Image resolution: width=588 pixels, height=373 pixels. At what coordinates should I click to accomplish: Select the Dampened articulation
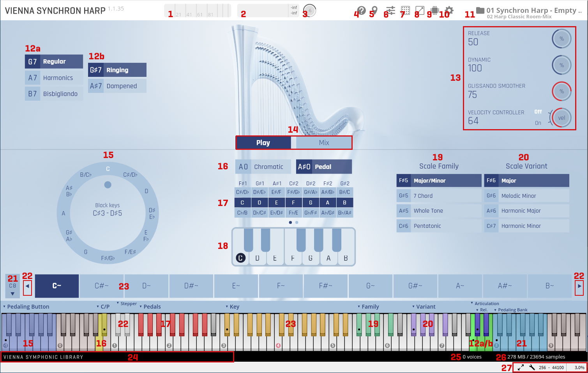117,86
